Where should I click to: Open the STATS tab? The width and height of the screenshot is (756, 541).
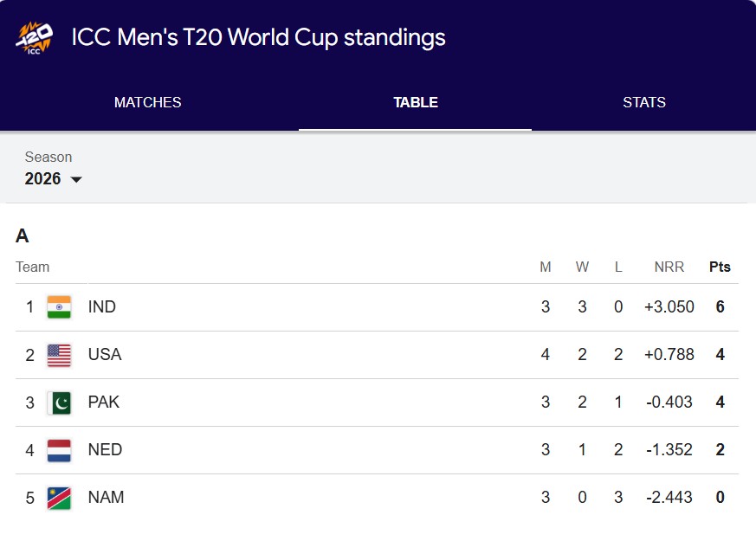(643, 102)
